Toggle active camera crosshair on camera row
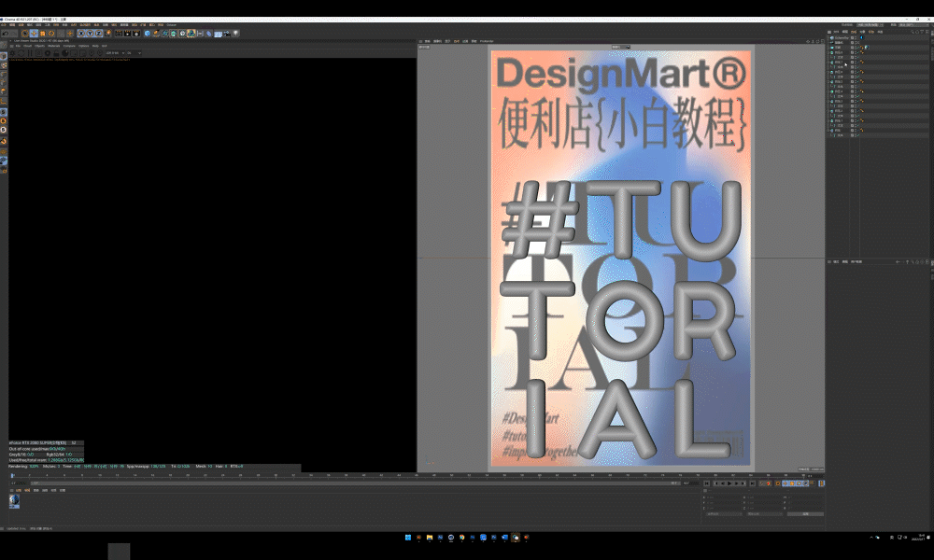The width and height of the screenshot is (934, 560). click(857, 43)
